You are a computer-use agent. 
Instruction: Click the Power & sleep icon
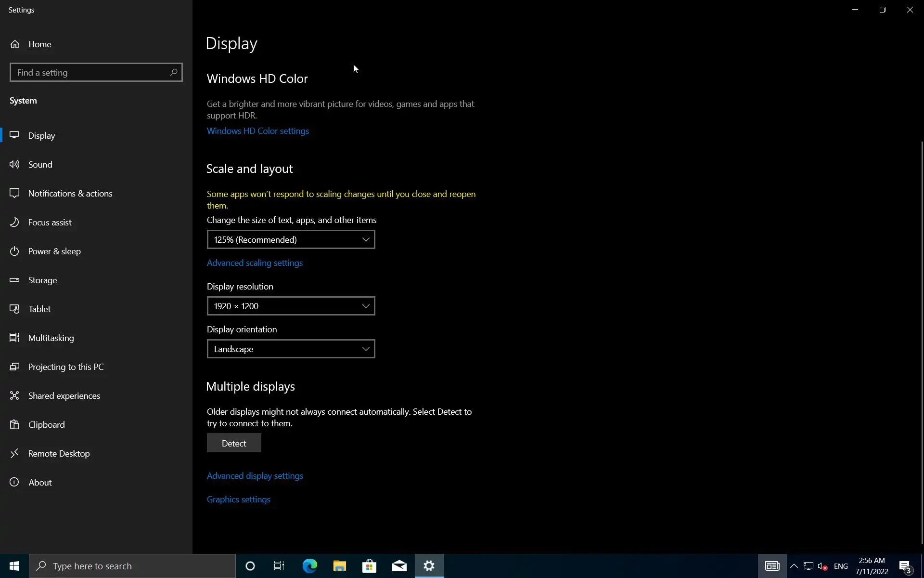click(x=14, y=251)
